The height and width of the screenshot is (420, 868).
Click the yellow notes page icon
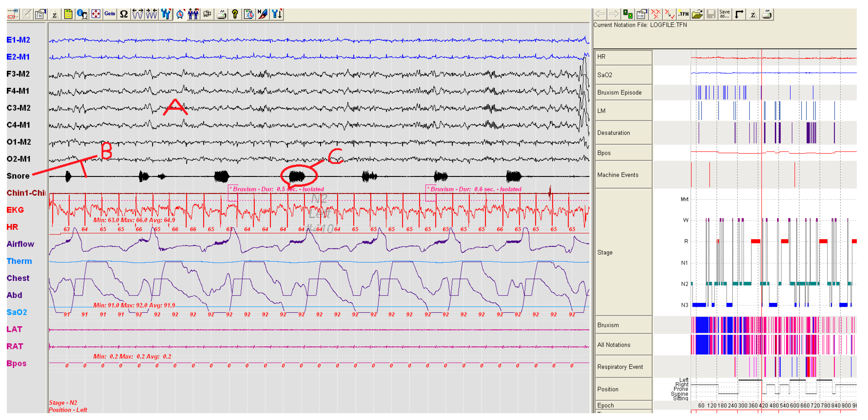pyautogui.click(x=68, y=14)
